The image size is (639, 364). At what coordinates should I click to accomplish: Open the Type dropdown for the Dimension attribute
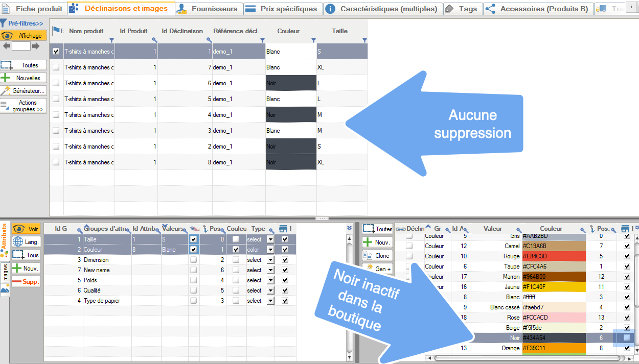(271, 259)
